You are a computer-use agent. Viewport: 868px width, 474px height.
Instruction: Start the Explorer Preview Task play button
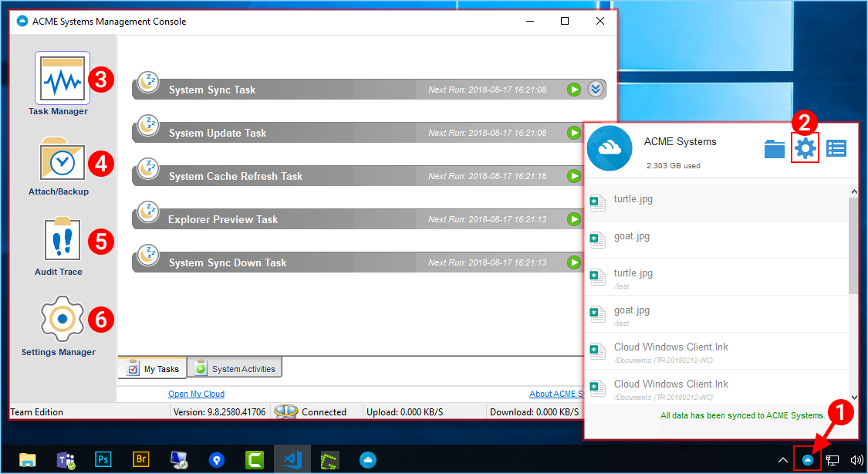pyautogui.click(x=574, y=218)
